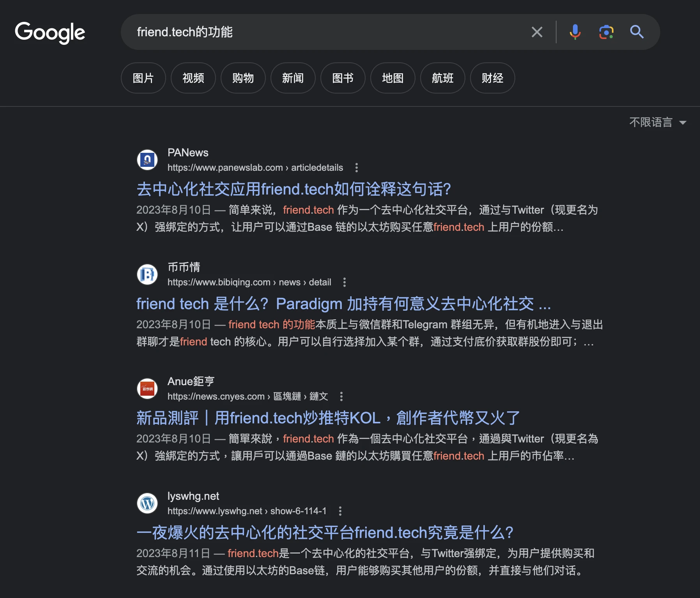Open the three-dot menu beside the PANews result
Viewport: 700px width, 598px height.
pyautogui.click(x=357, y=168)
